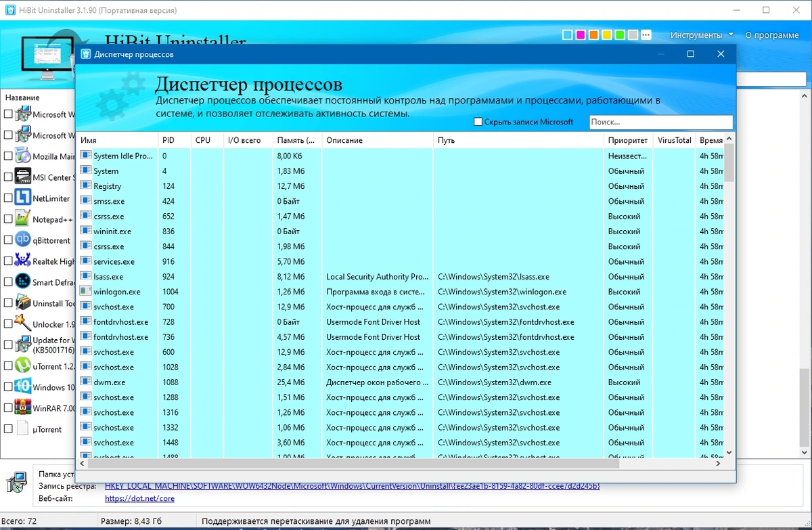Click the lsass.exe process icon
The width and height of the screenshot is (812, 530).
tap(85, 276)
